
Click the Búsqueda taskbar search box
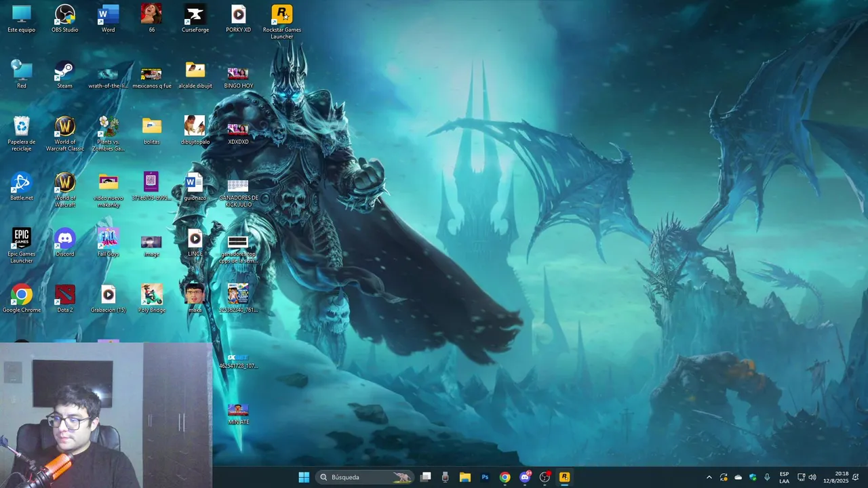(x=366, y=477)
